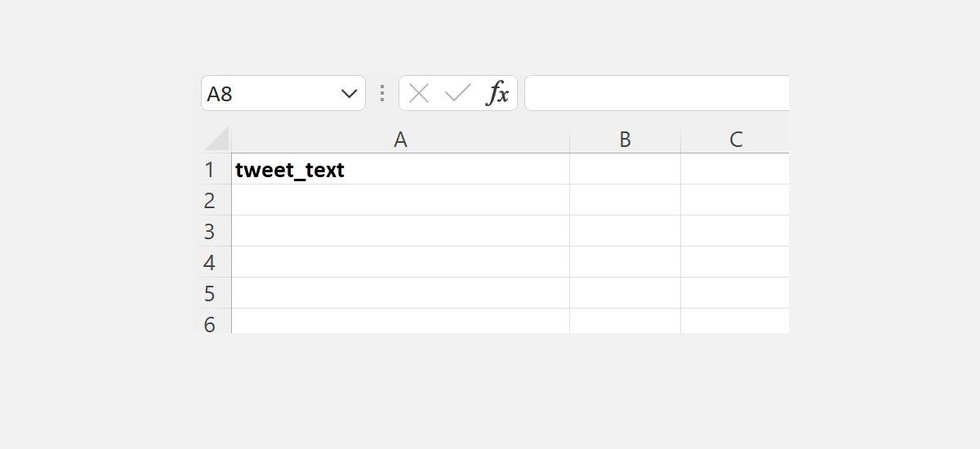Select column B header

(625, 140)
